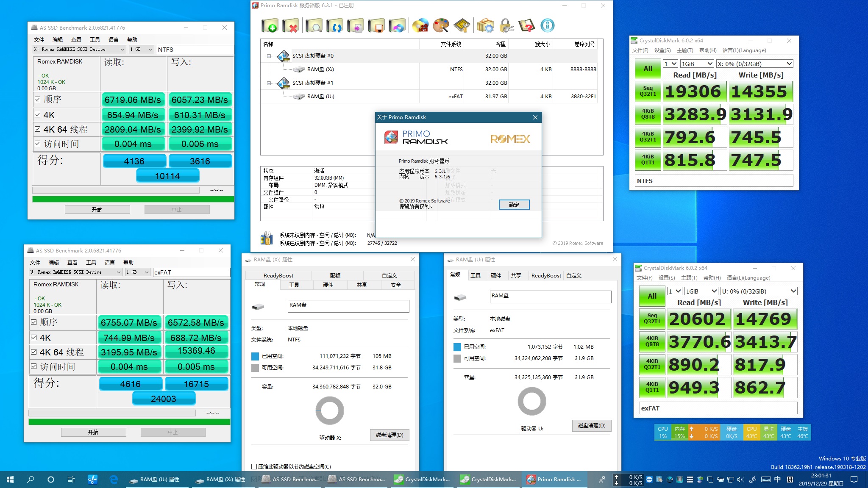Viewport: 868px width, 488px height.
Task: Uncheck 访问时间 in NTFS AS SSD window
Action: pos(38,144)
